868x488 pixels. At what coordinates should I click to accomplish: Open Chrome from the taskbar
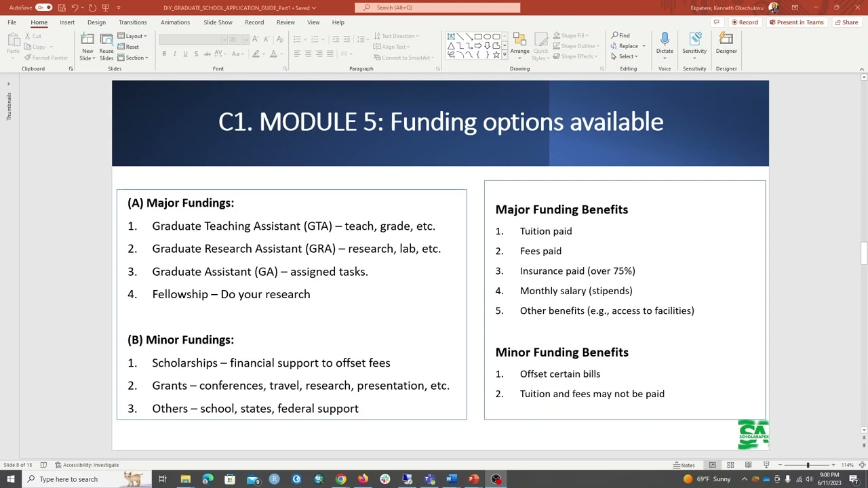341,479
